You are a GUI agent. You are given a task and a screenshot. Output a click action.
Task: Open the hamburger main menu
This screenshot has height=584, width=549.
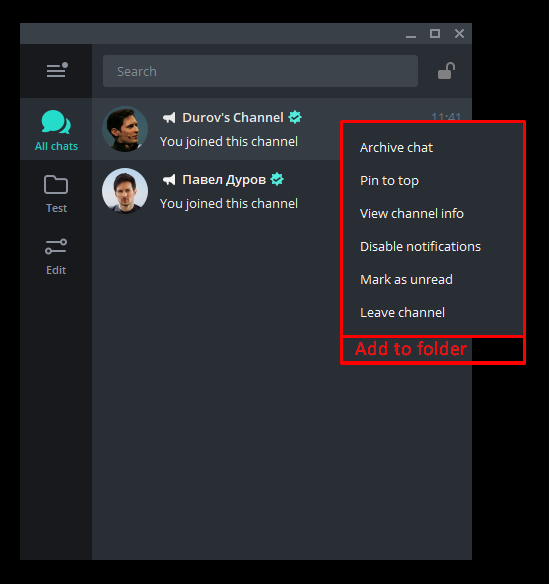tap(57, 70)
